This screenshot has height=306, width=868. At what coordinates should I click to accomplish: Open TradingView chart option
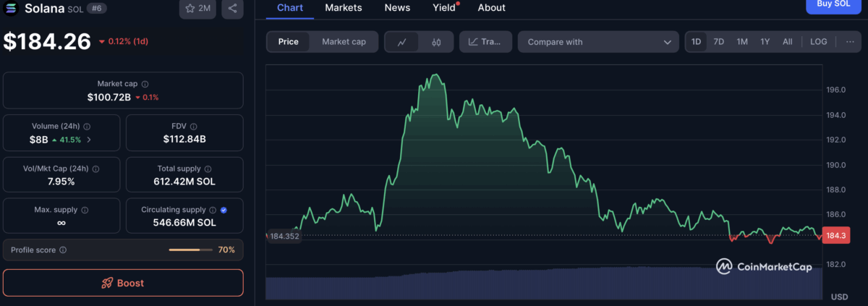point(485,42)
